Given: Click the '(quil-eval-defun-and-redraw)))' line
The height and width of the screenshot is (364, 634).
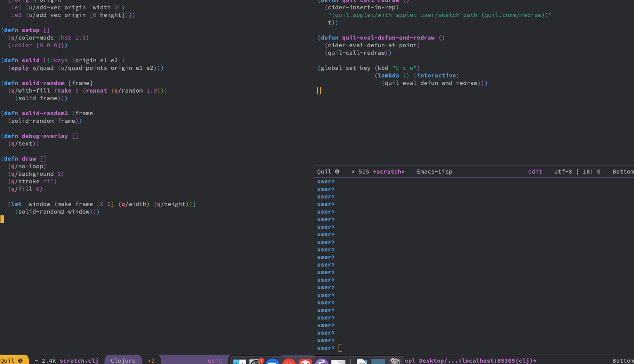Looking at the screenshot, I should pyautogui.click(x=435, y=83).
